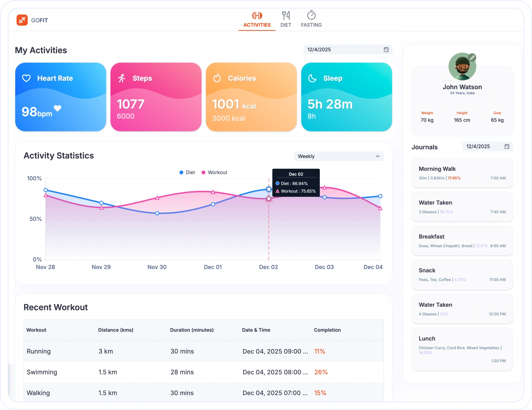Open the Breakfast journal entry
This screenshot has width=532, height=410.
tap(462, 241)
